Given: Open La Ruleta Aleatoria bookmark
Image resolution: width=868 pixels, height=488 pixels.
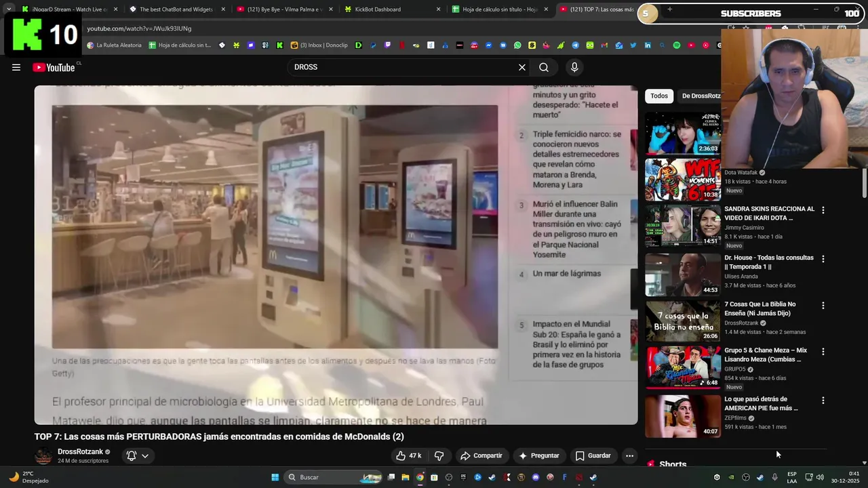Looking at the screenshot, I should (114, 45).
